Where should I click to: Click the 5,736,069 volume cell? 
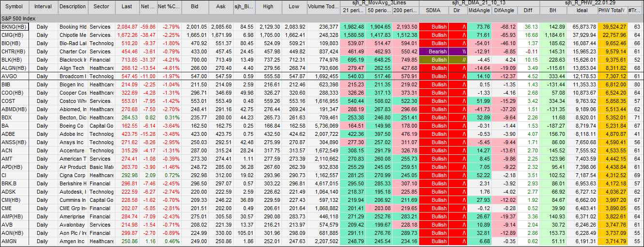pos(324,126)
